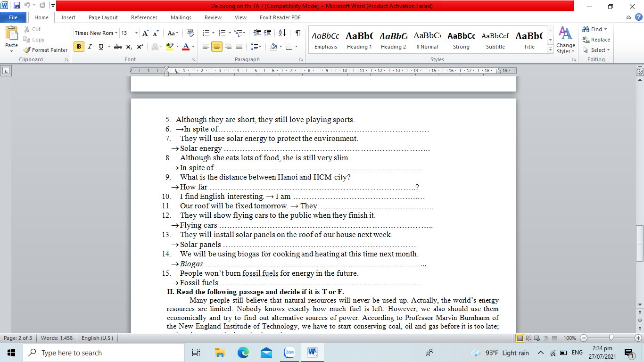Toggle Italic formatting
The height and width of the screenshot is (362, 644).
(x=90, y=47)
